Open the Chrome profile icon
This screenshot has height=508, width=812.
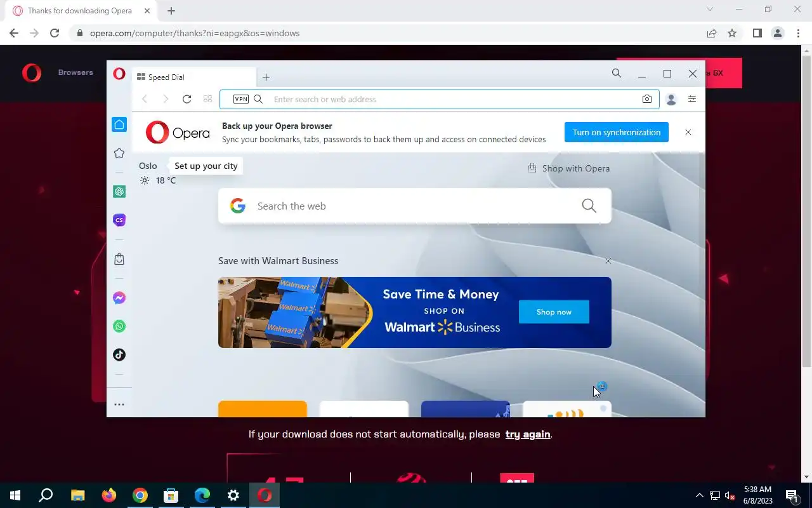click(777, 33)
